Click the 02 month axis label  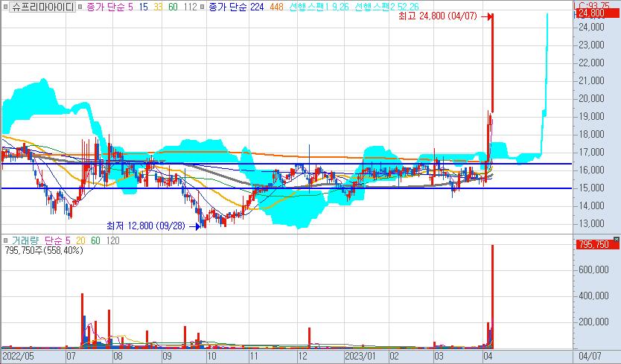(x=394, y=356)
